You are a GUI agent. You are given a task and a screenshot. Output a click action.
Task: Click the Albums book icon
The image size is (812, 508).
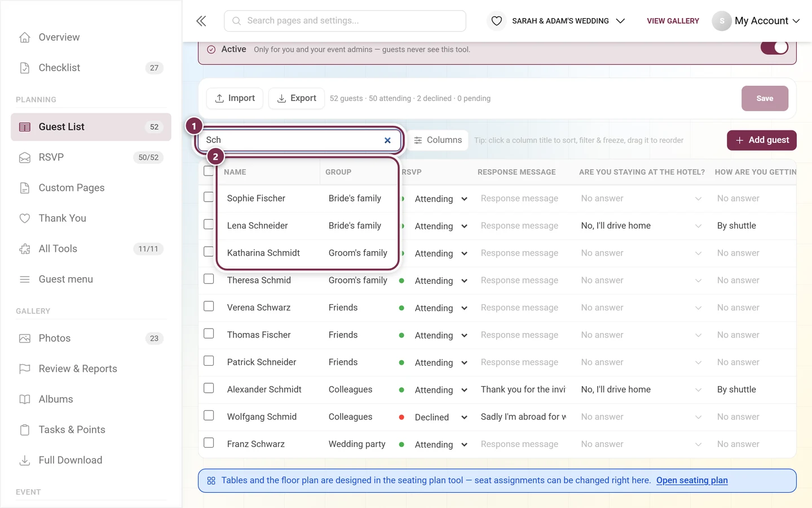25,400
